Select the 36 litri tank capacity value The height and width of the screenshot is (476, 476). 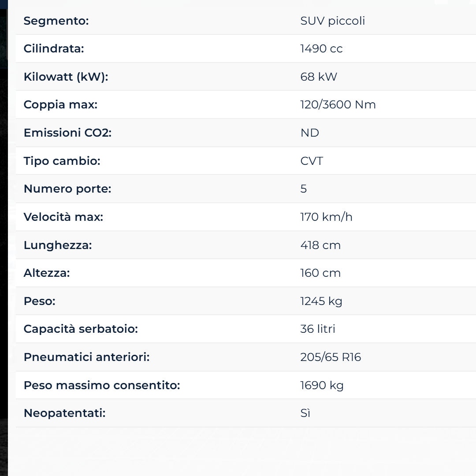click(x=317, y=329)
